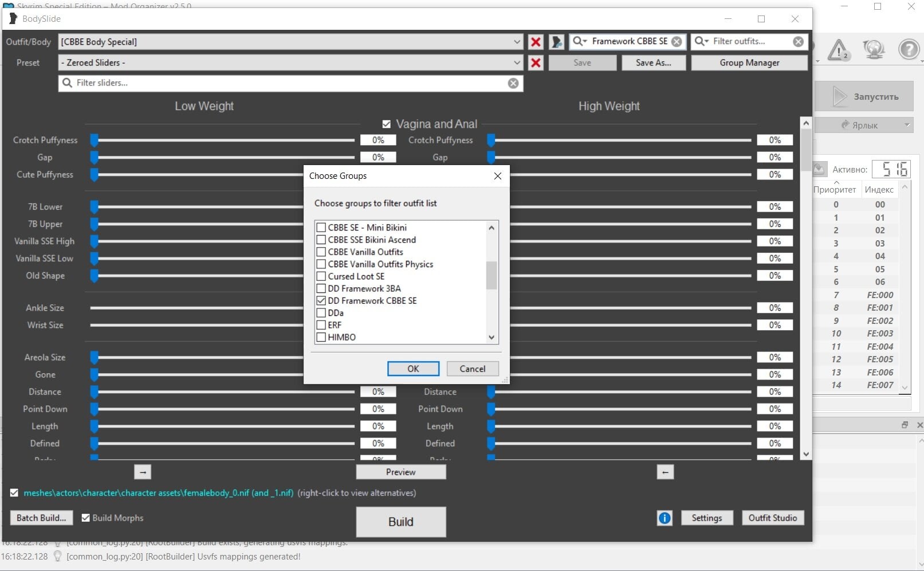Clear the Framework CBBE SE group filter
The width and height of the screenshot is (924, 571).
pyautogui.click(x=677, y=41)
